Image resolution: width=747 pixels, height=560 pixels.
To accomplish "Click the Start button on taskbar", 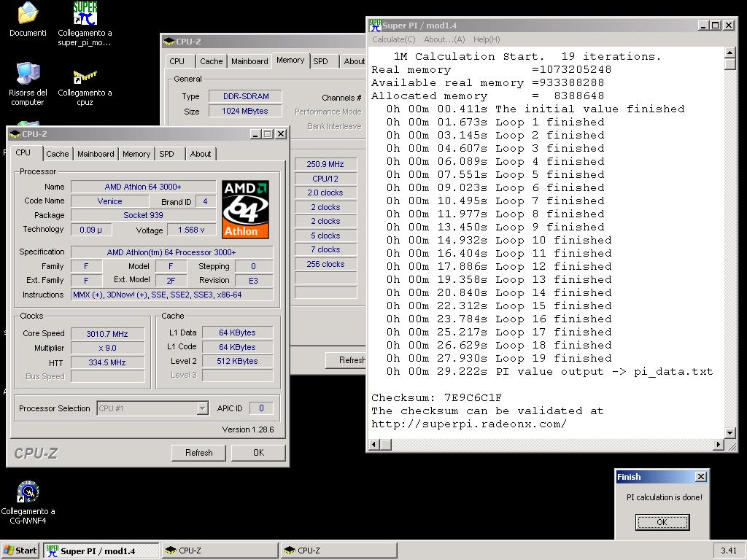I will (20, 551).
